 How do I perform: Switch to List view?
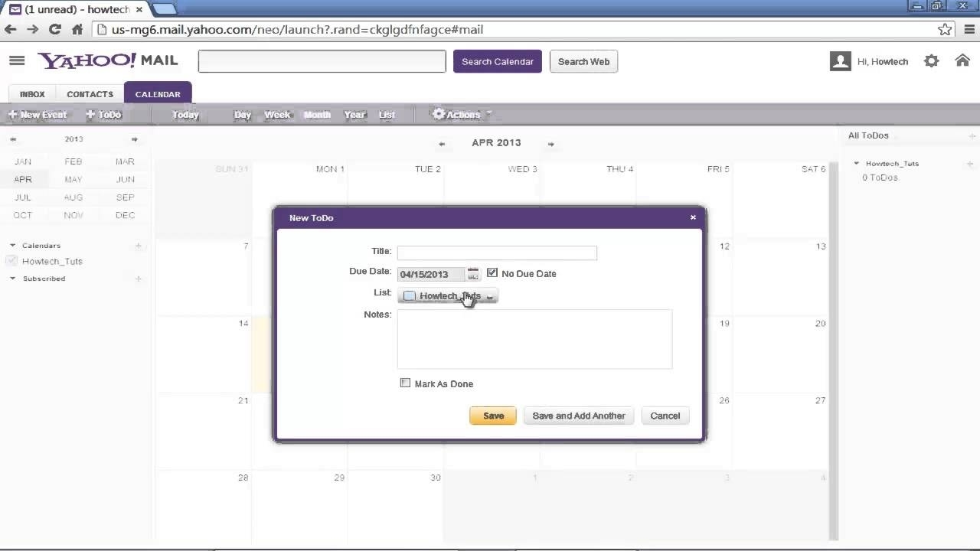pos(387,115)
